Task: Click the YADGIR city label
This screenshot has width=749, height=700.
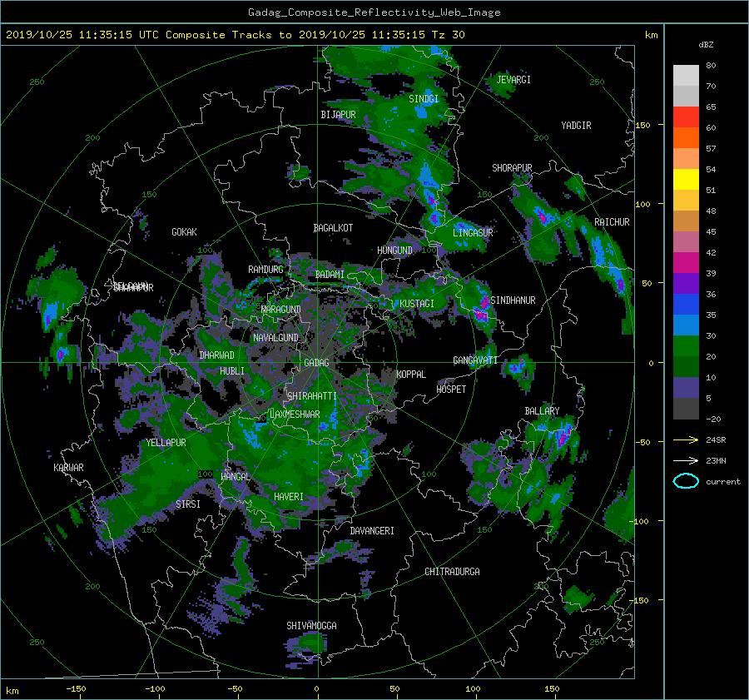Action: pos(576,126)
